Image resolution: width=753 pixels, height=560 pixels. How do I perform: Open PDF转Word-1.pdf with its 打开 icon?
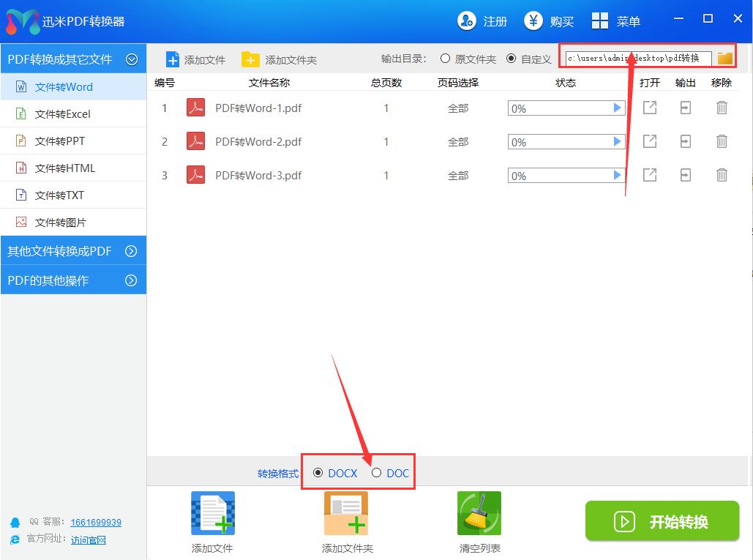[649, 108]
